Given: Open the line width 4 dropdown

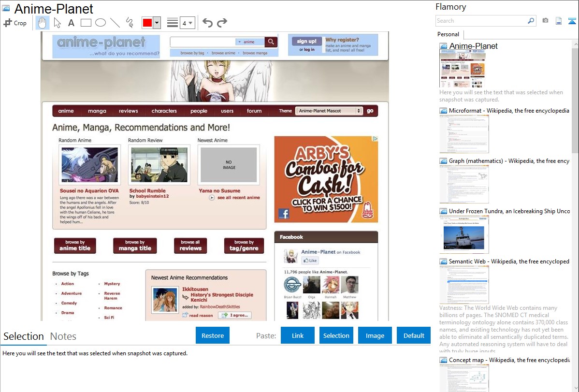Looking at the screenshot, I should click(x=188, y=23).
